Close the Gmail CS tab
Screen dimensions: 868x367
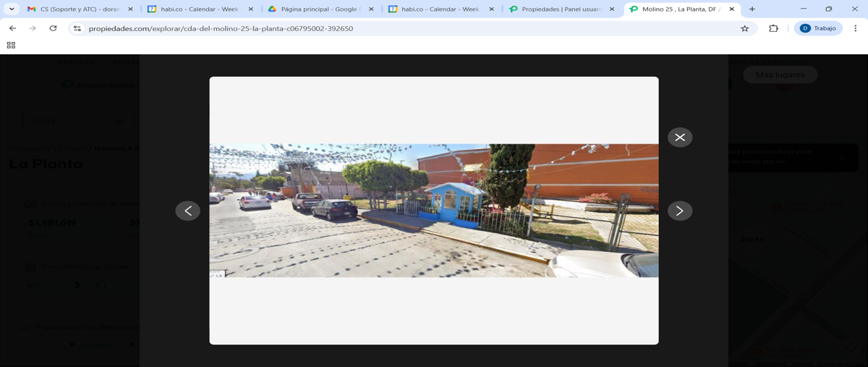(x=130, y=9)
